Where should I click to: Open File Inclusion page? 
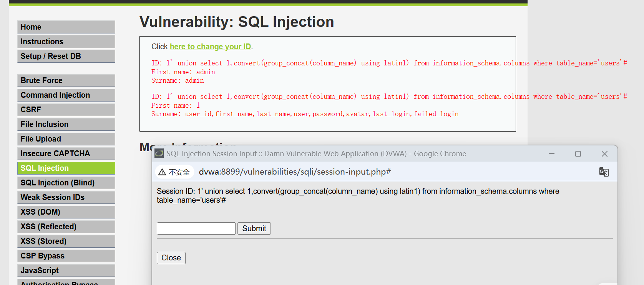click(x=66, y=124)
